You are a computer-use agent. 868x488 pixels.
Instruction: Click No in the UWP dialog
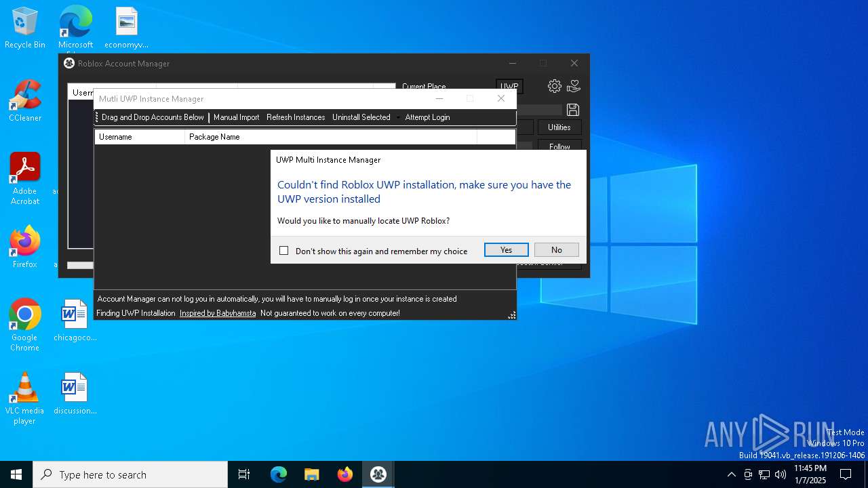click(557, 250)
